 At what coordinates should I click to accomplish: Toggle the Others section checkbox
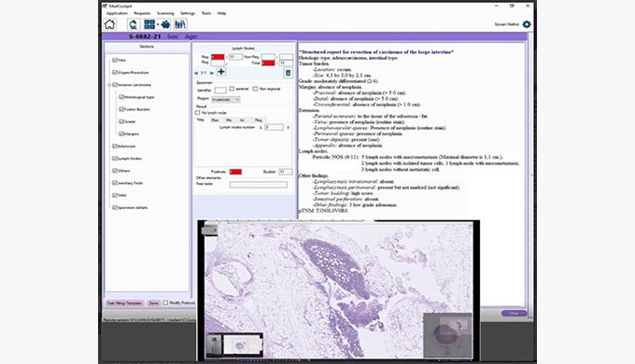[x=115, y=171]
